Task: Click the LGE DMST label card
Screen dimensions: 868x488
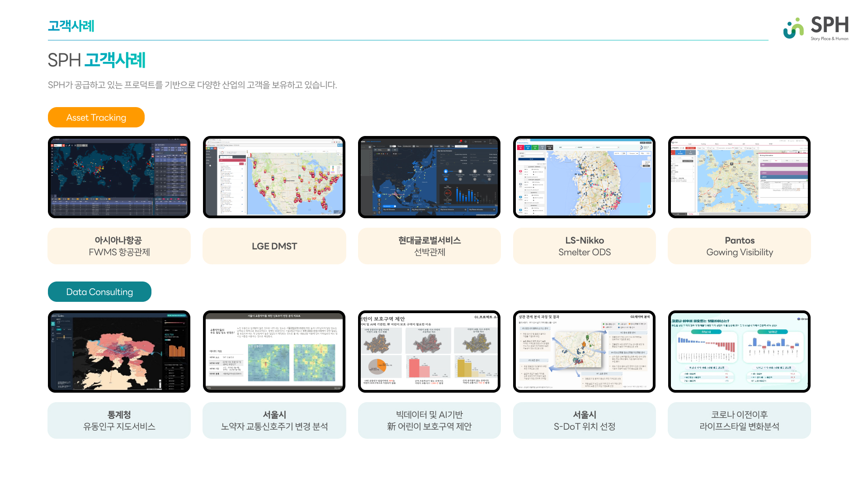Action: pos(274,246)
